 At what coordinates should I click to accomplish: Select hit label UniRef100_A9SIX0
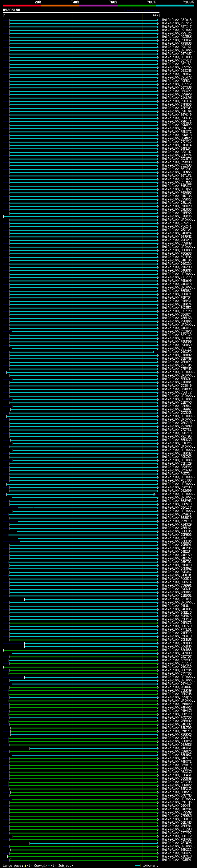point(176,33)
